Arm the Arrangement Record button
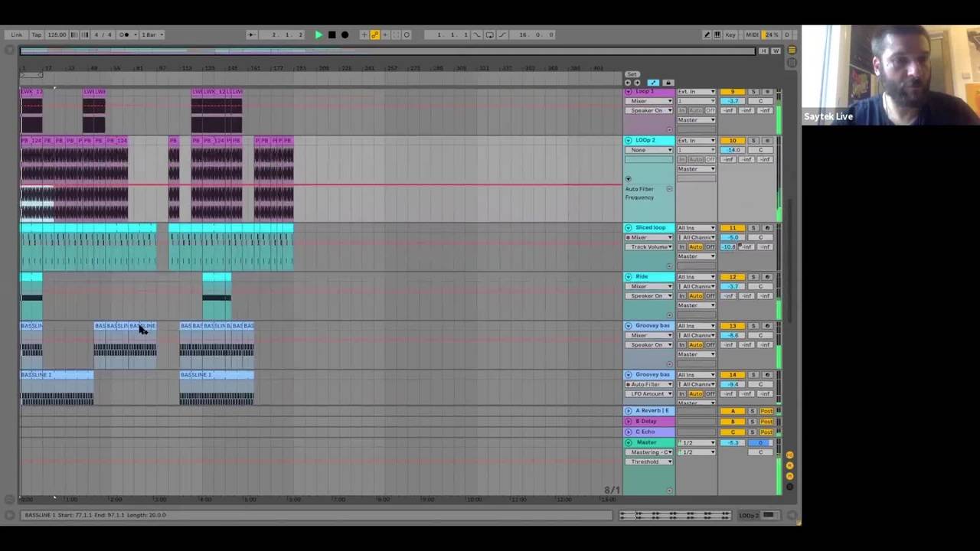The width and height of the screenshot is (980, 551). pos(345,34)
